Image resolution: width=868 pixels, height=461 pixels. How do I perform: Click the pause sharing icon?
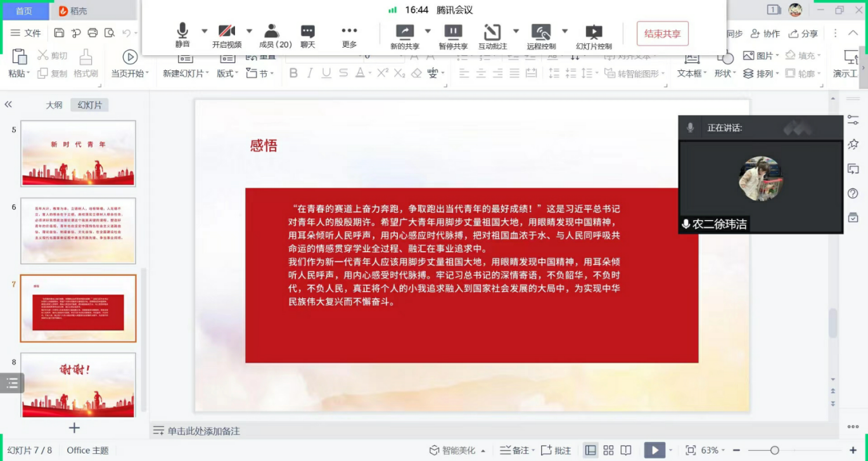[453, 36]
